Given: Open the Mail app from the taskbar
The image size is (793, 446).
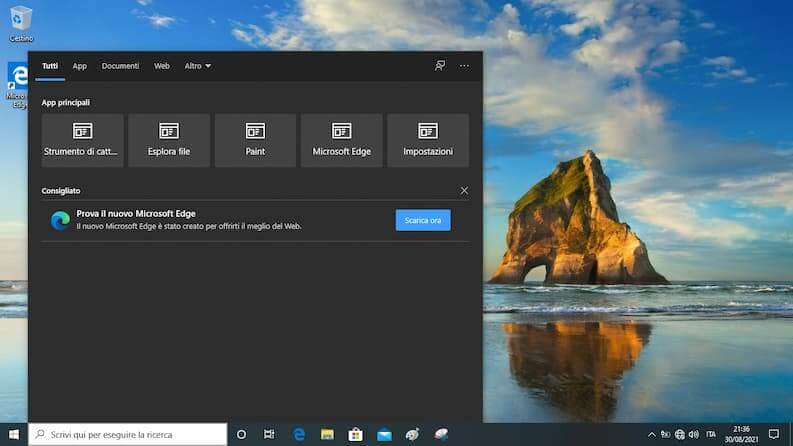Looking at the screenshot, I should (384, 434).
